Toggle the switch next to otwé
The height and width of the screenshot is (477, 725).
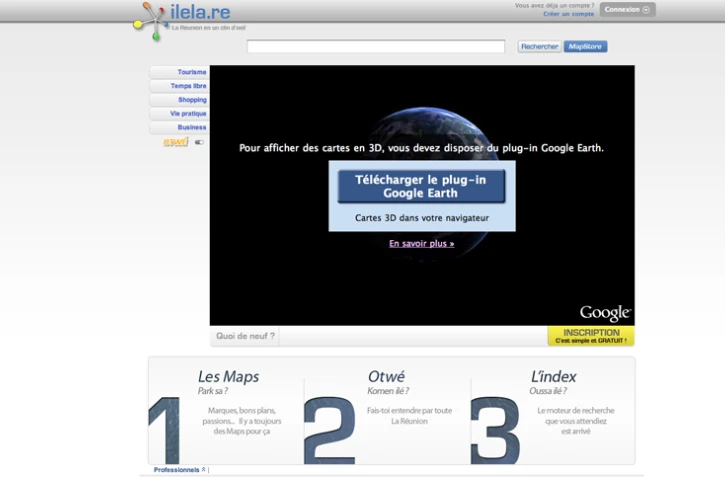[x=199, y=142]
